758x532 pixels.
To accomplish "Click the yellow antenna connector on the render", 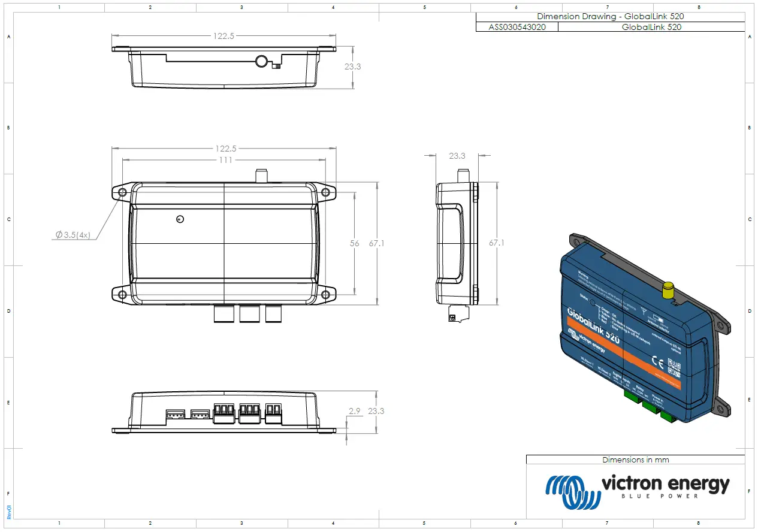I will [668, 289].
